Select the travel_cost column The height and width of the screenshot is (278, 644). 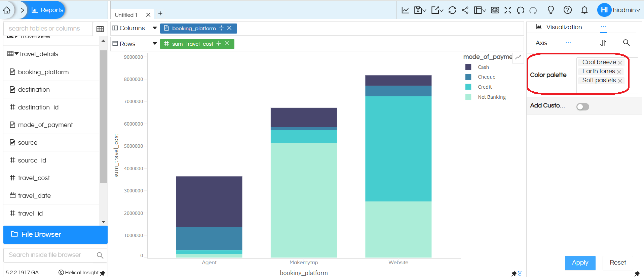pyautogui.click(x=34, y=178)
